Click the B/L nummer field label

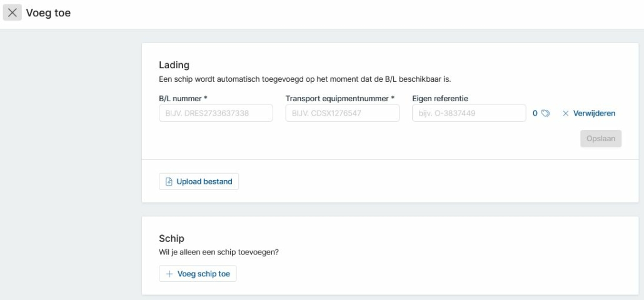[x=183, y=99]
